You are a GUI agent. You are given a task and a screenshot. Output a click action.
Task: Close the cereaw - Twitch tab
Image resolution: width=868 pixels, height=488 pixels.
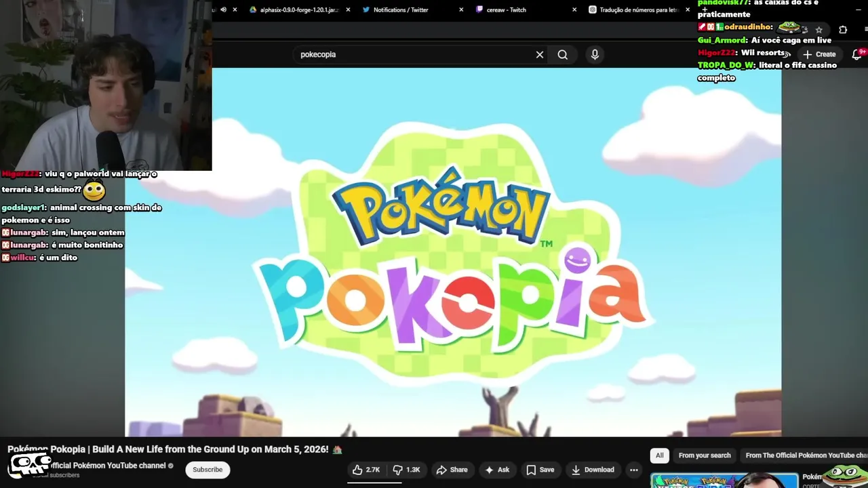coord(574,10)
